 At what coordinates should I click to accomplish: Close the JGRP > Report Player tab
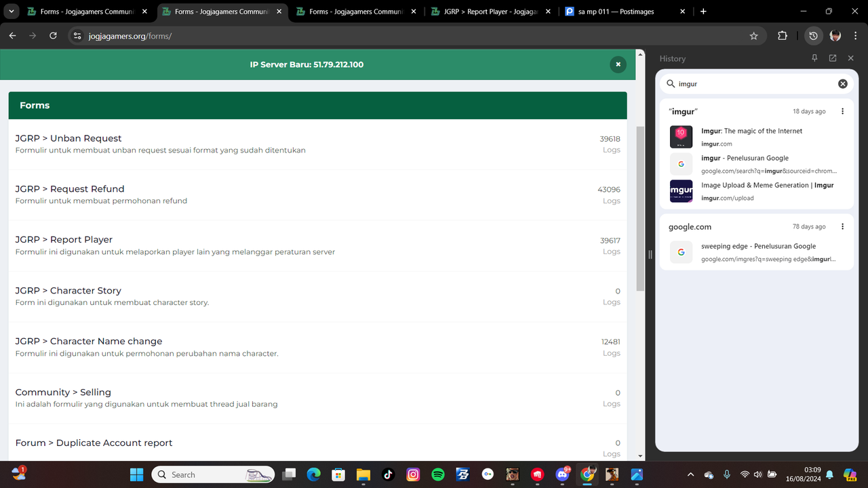tap(548, 12)
